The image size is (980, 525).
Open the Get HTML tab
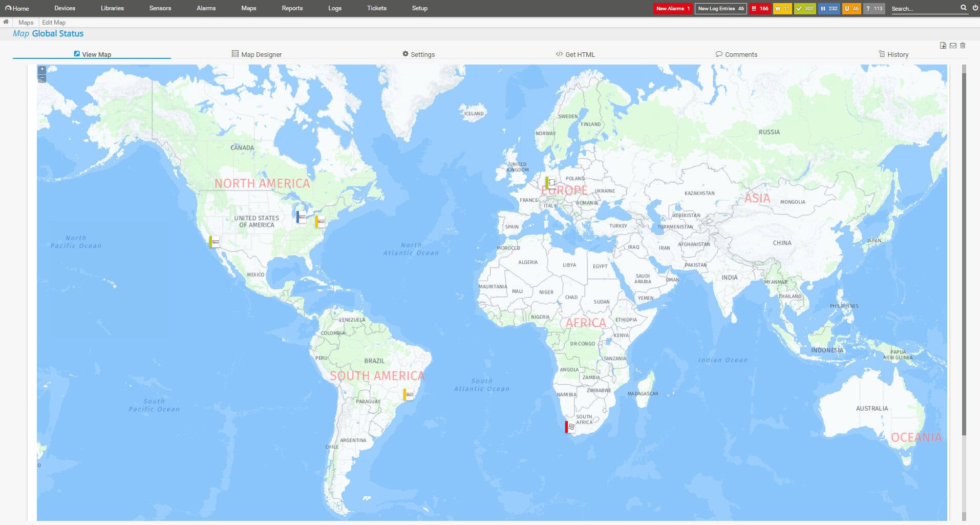click(x=575, y=54)
